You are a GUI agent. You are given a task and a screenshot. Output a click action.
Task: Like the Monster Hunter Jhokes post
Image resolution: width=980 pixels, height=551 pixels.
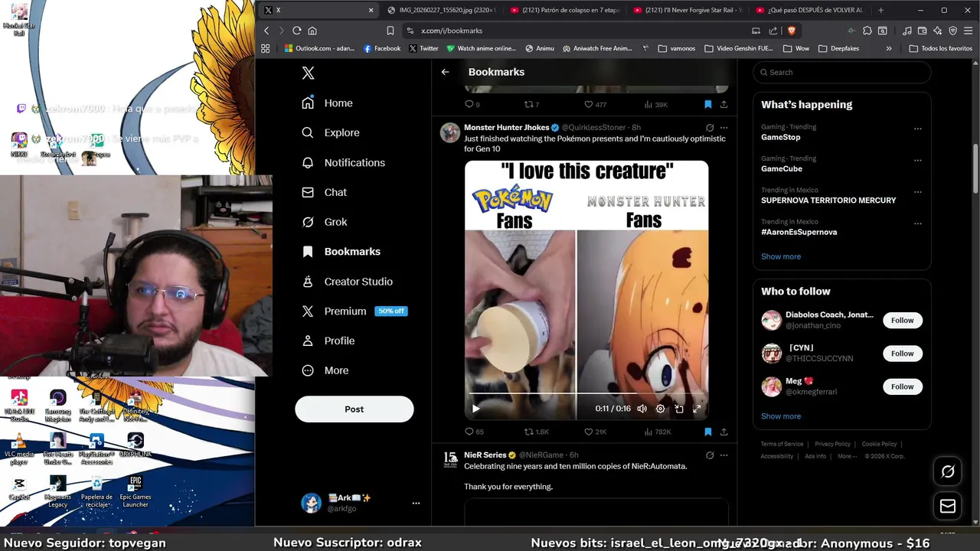tap(595, 432)
